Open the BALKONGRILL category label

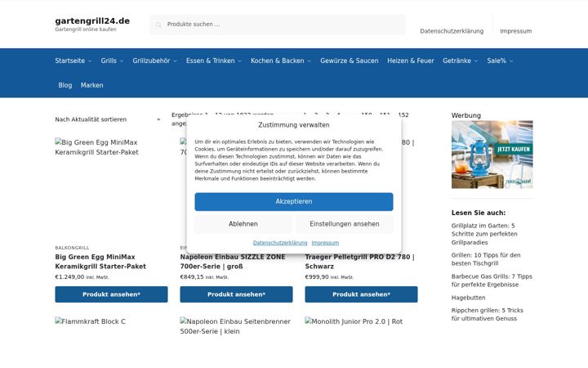pos(72,248)
